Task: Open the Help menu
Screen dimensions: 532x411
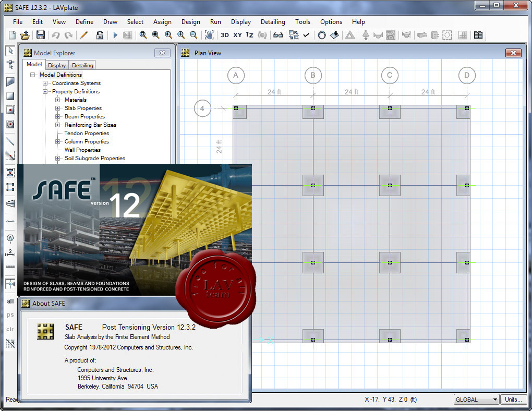Action: (358, 22)
